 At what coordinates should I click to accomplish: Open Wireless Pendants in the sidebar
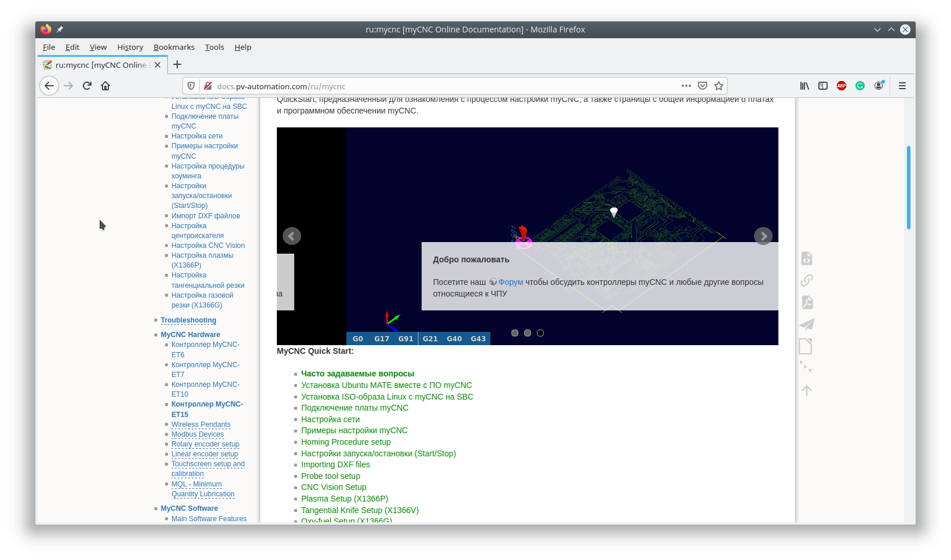point(201,424)
